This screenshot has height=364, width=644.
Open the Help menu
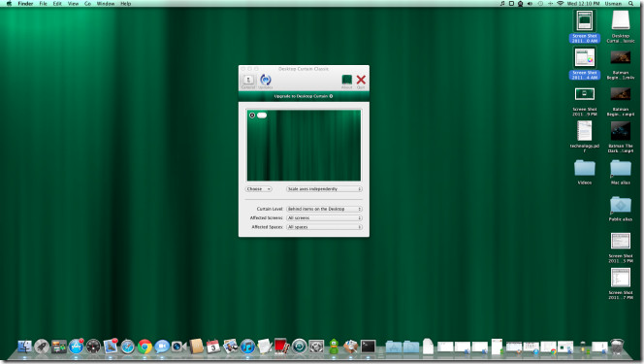click(126, 3)
